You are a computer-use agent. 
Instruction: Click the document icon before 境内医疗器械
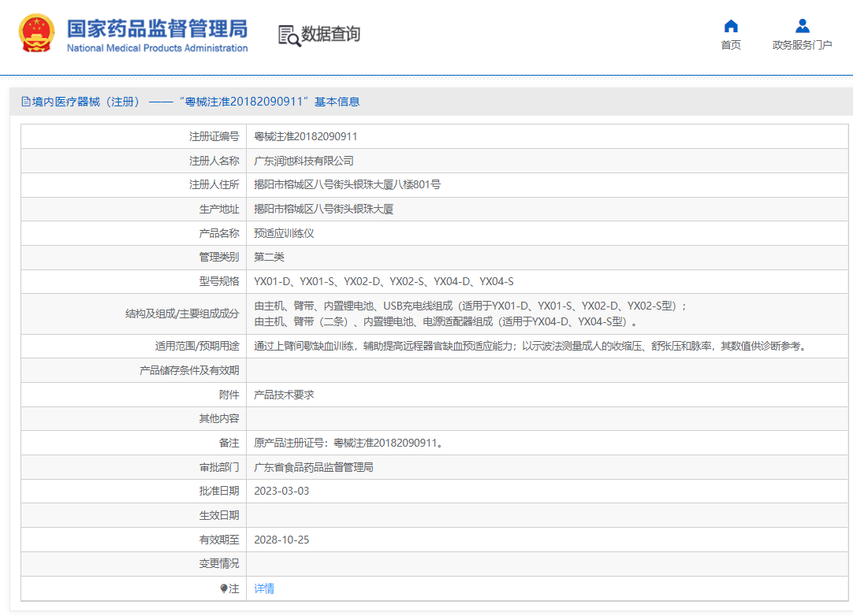tap(25, 102)
